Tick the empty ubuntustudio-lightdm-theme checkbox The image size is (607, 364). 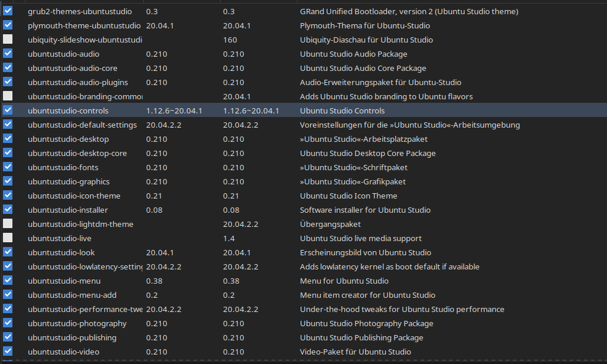click(x=8, y=223)
